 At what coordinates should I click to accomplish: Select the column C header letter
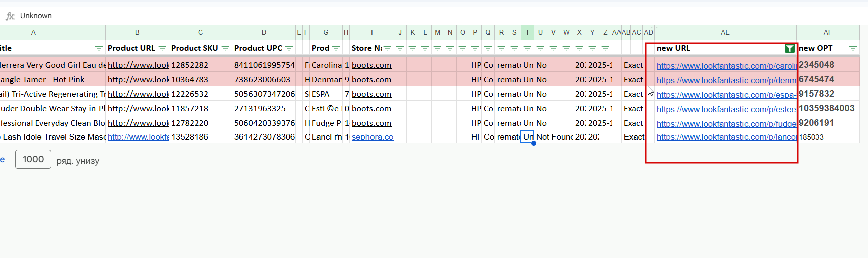200,32
